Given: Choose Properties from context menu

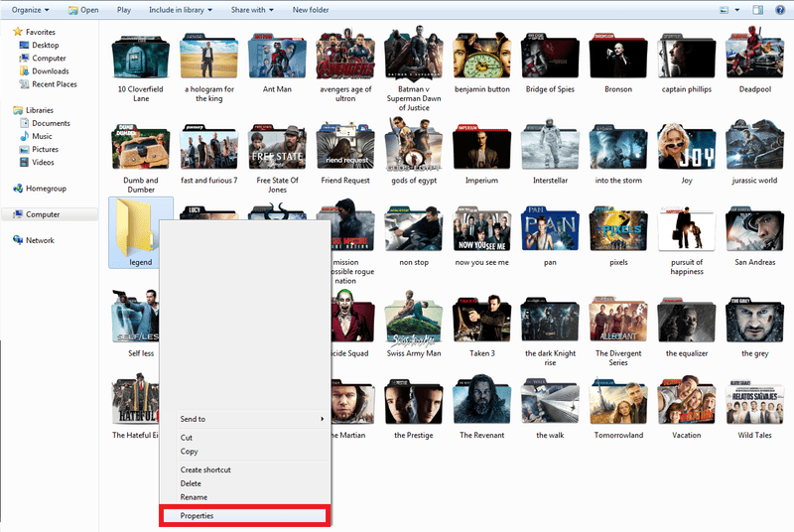Looking at the screenshot, I should (245, 516).
